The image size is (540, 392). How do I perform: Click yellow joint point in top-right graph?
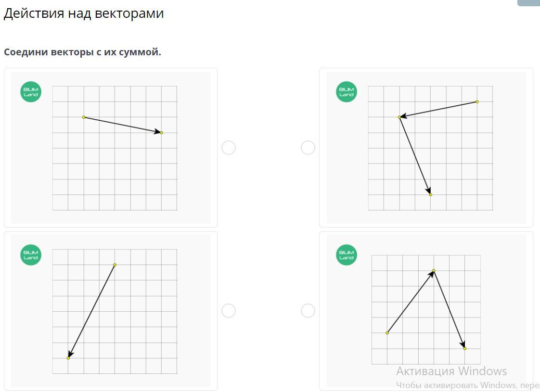(399, 117)
